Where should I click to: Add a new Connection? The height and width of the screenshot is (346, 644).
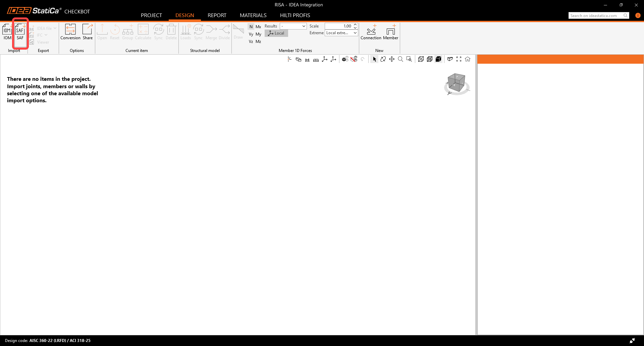(x=371, y=32)
